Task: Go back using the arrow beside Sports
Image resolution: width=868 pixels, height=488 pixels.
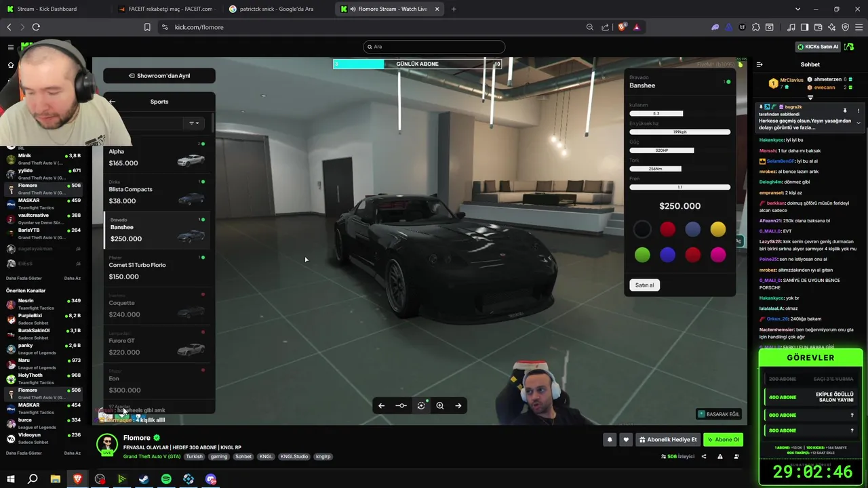Action: [x=113, y=102]
